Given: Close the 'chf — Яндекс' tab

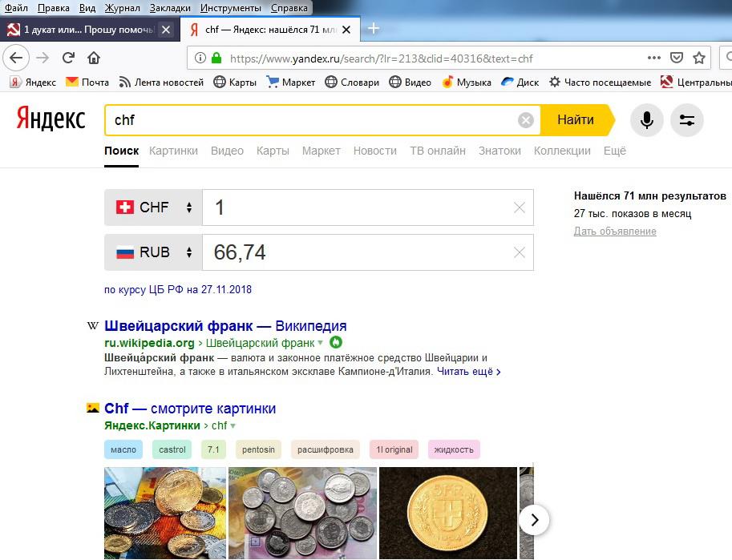Looking at the screenshot, I should (346, 30).
